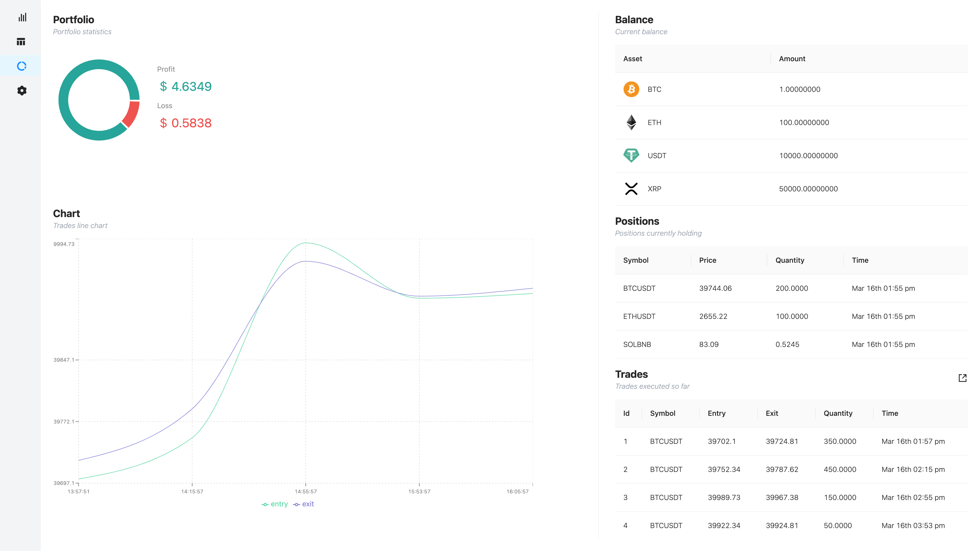Select trade row with Id 3
This screenshot has height=551, width=980.
pyautogui.click(x=791, y=497)
